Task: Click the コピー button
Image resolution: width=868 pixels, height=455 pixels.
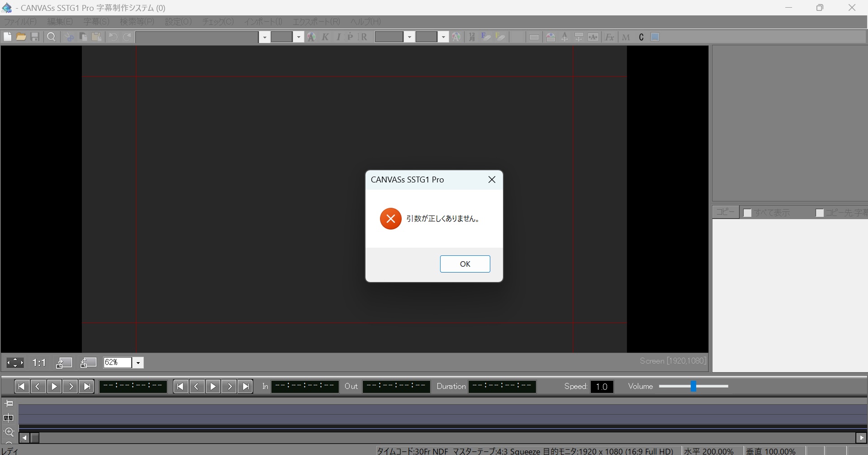Action: pyautogui.click(x=726, y=212)
